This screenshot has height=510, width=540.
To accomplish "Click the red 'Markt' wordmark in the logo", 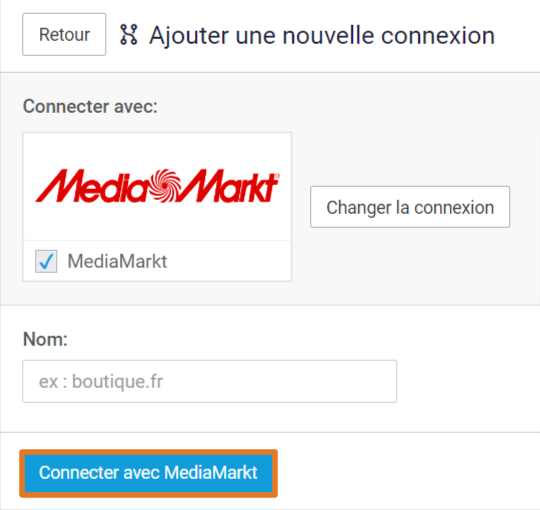I will (x=228, y=185).
